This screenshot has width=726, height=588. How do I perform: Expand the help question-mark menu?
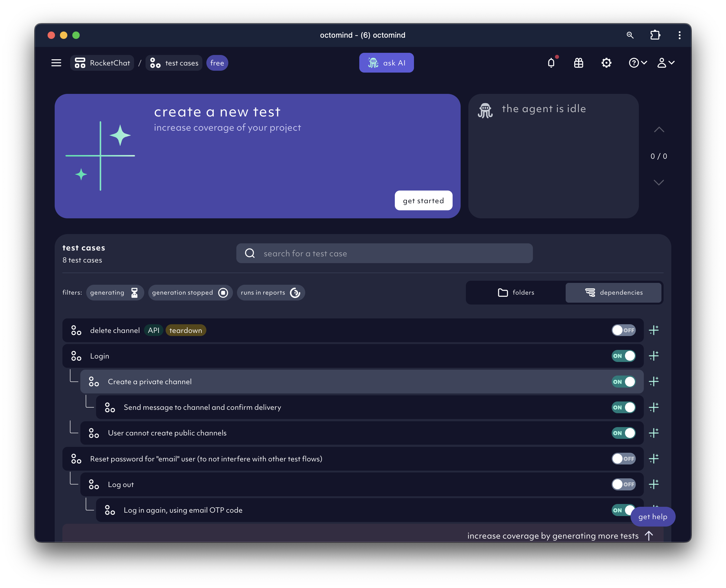coord(638,63)
